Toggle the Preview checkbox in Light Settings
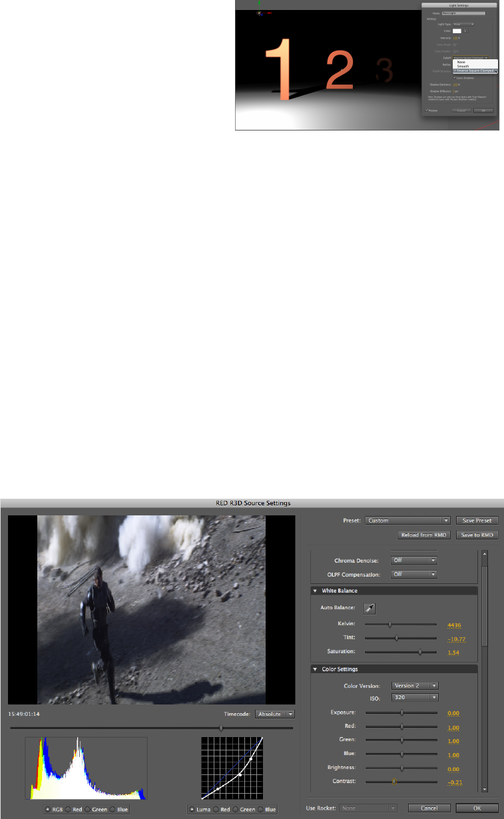 427,110
